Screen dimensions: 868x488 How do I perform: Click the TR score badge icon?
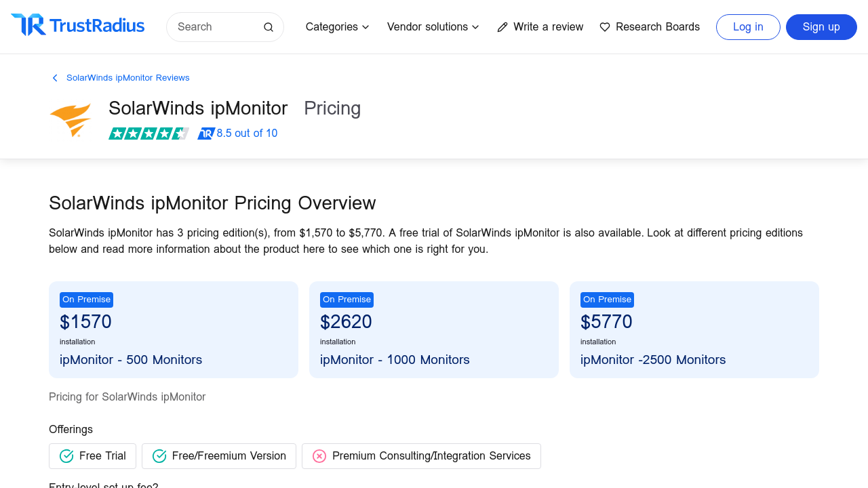[x=206, y=134]
